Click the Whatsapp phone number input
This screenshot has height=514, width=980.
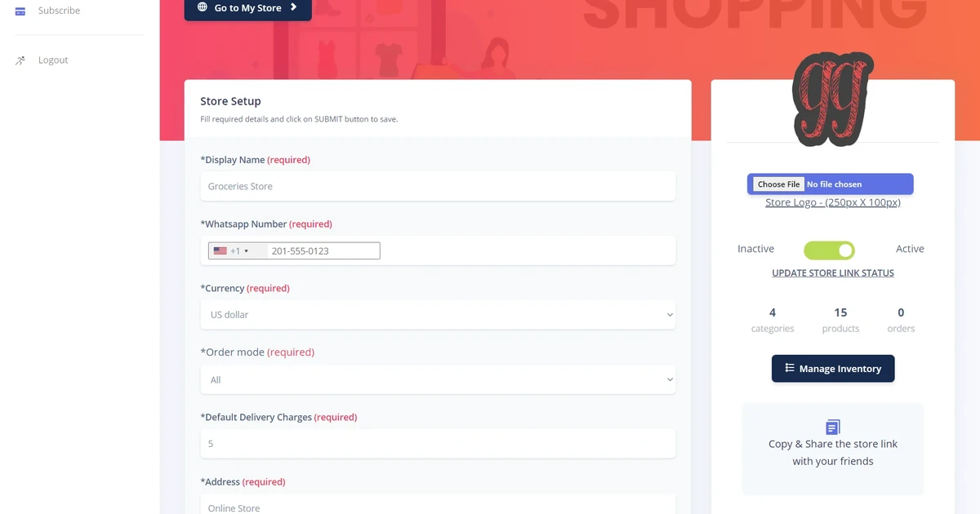(324, 250)
